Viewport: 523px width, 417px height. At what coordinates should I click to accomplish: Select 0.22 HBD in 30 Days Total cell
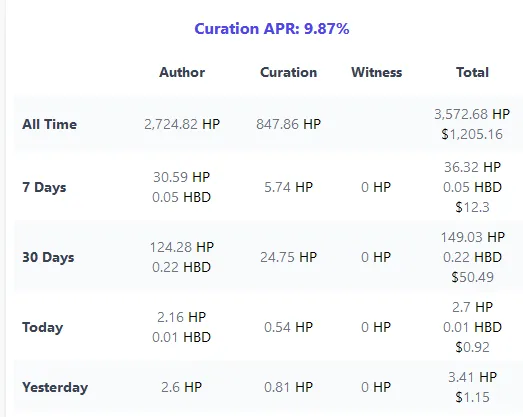[x=472, y=257]
